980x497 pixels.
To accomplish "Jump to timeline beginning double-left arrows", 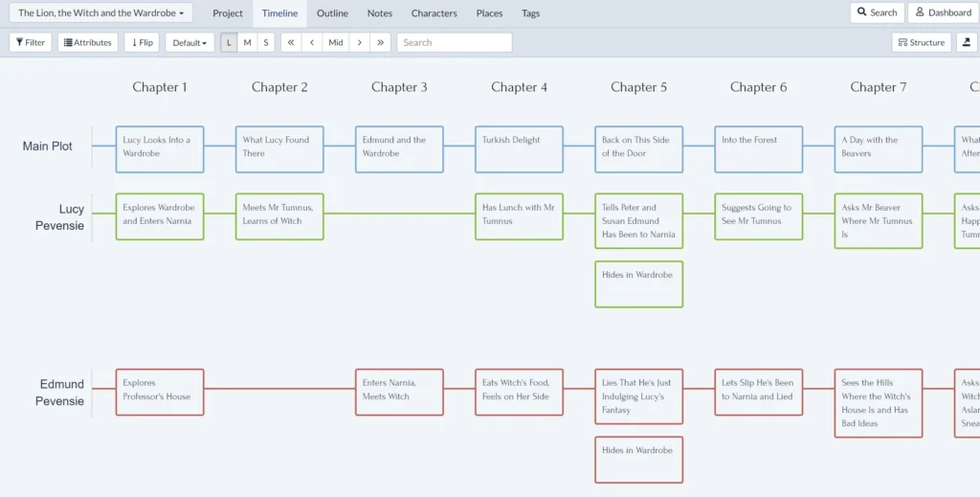I will click(x=291, y=42).
